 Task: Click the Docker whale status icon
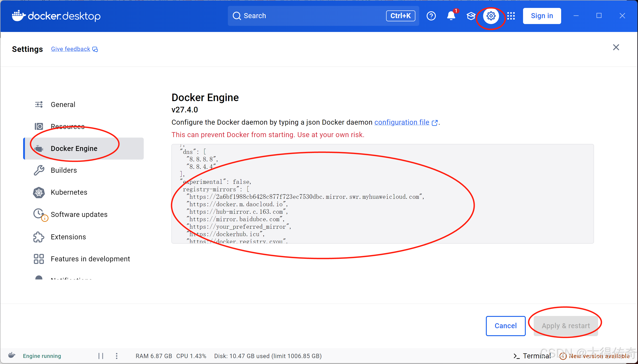pyautogui.click(x=12, y=355)
